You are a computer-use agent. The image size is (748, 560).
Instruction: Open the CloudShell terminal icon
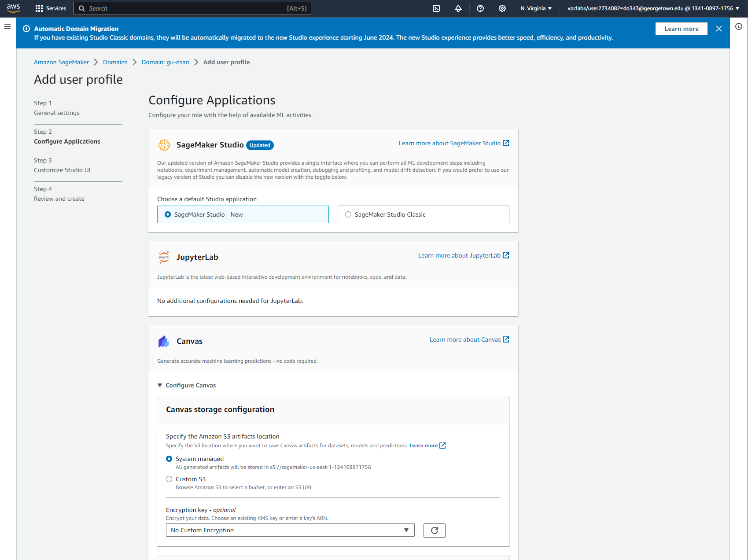click(x=436, y=8)
